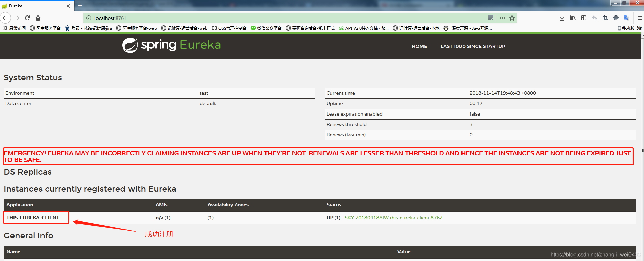The width and height of the screenshot is (644, 261).
Task: Click the browser Forward arrow button
Action: 17,18
